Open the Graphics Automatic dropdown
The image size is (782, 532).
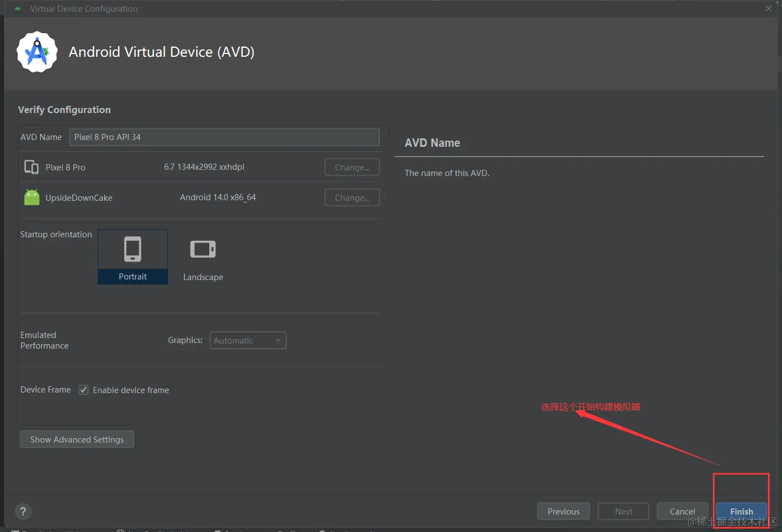point(248,340)
